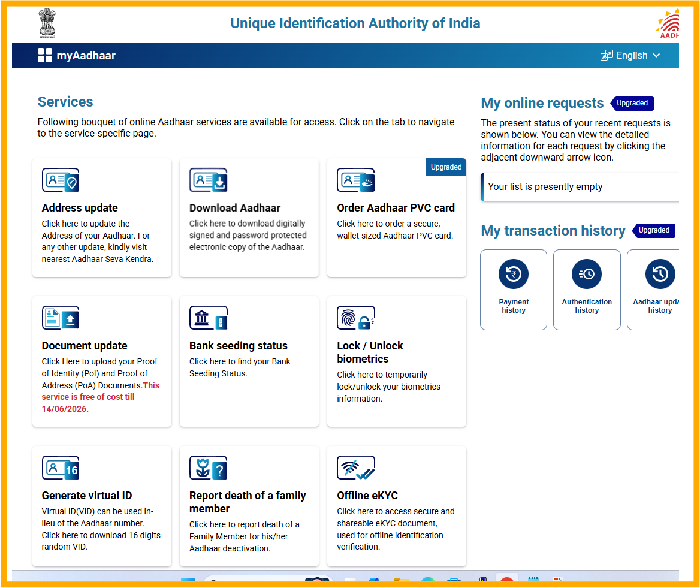Click the Offline eKYC icon
Viewport: 700px width, 588px height.
pyautogui.click(x=355, y=468)
